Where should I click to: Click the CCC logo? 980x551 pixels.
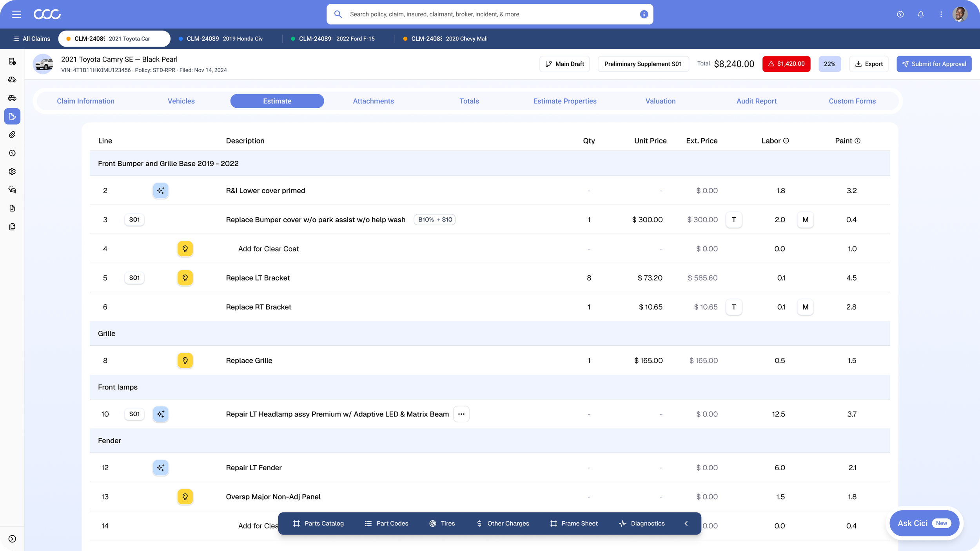[47, 14]
